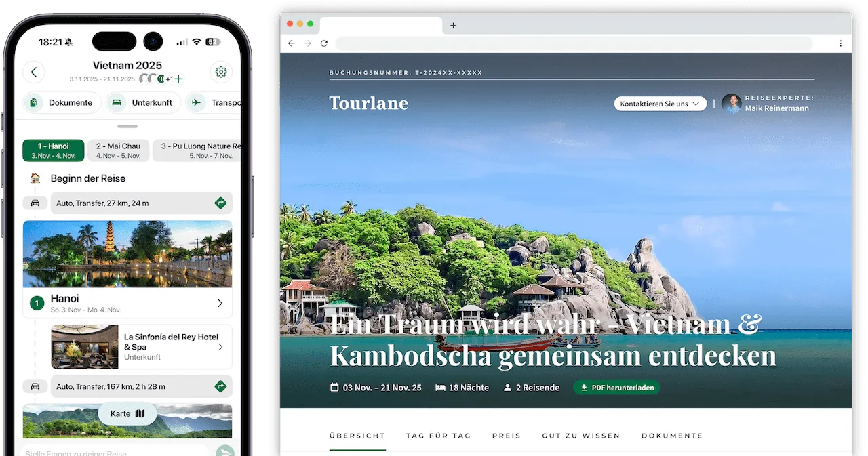Screen dimensions: 868x456
Task: Open La Sinfonía hotel thumbnail image
Action: (85, 347)
